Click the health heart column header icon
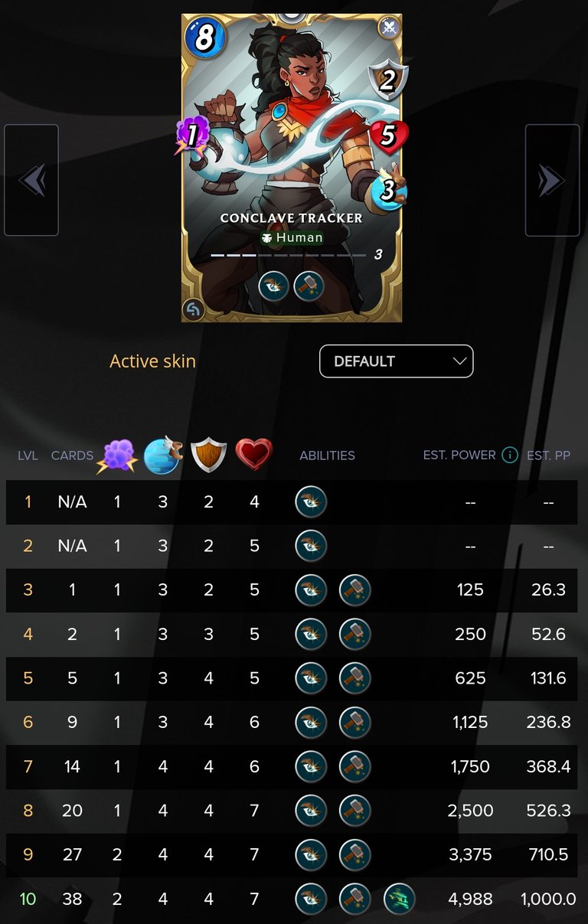Image resolution: width=588 pixels, height=924 pixels. pos(253,455)
